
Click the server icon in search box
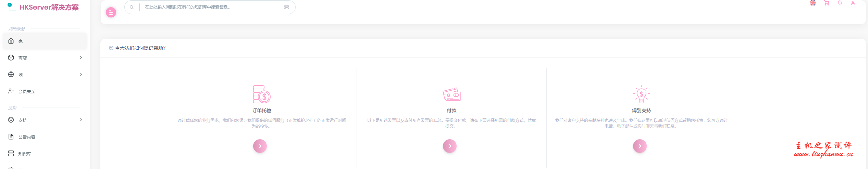(286, 7)
